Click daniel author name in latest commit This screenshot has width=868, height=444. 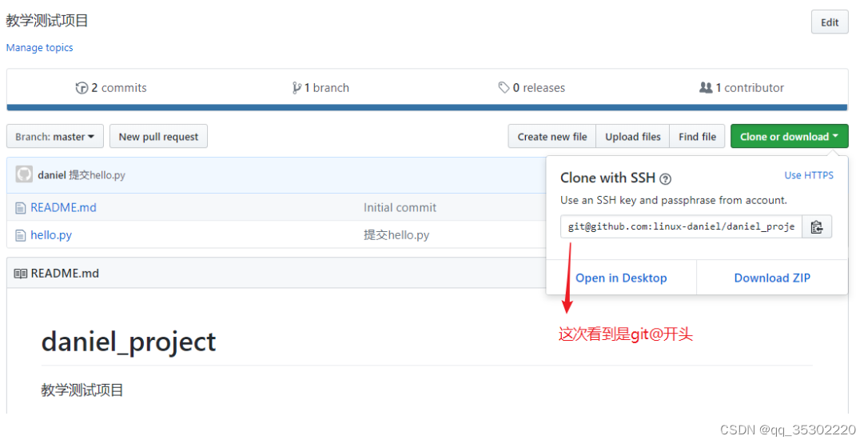click(x=52, y=175)
